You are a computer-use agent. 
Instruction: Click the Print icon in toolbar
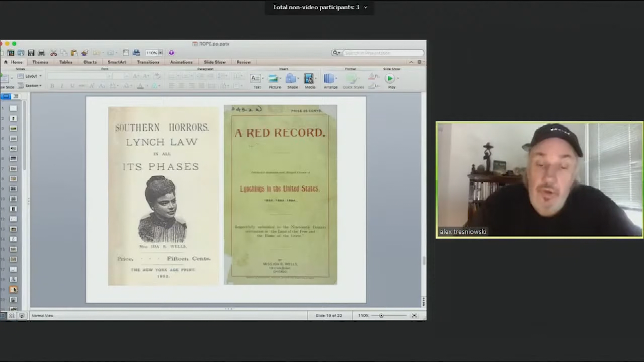click(x=42, y=53)
